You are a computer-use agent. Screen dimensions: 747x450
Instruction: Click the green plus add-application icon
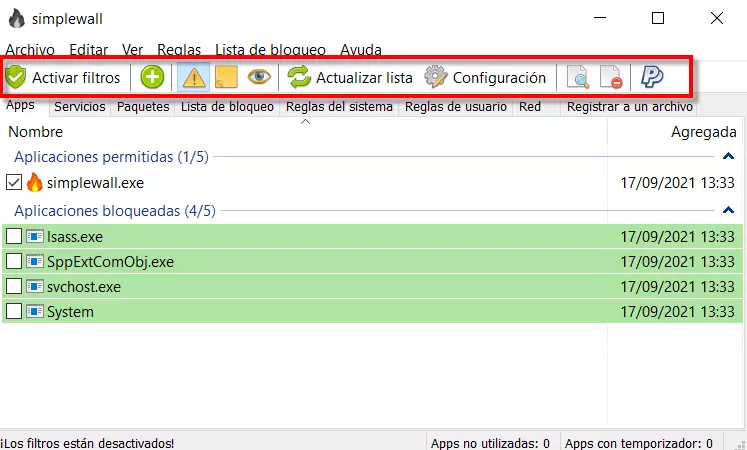152,77
